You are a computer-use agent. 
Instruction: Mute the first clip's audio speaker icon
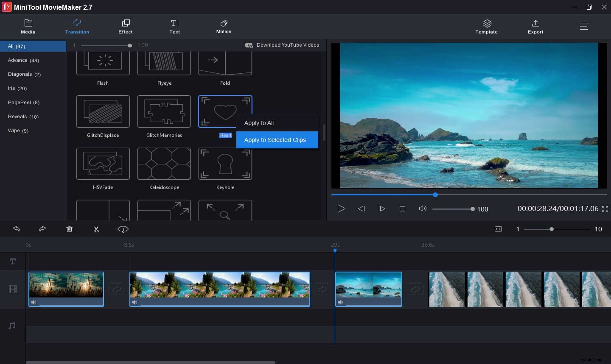point(34,302)
